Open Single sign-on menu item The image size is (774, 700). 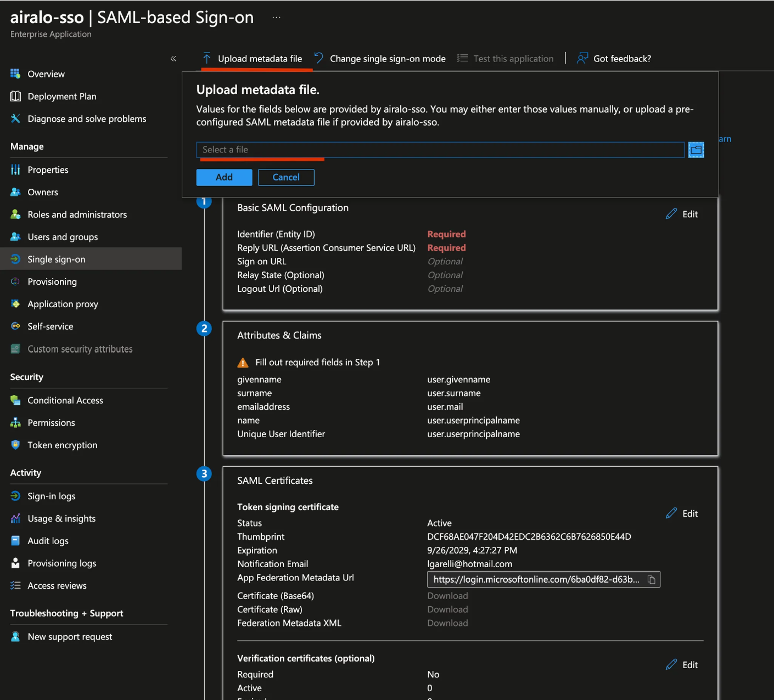[x=91, y=259]
